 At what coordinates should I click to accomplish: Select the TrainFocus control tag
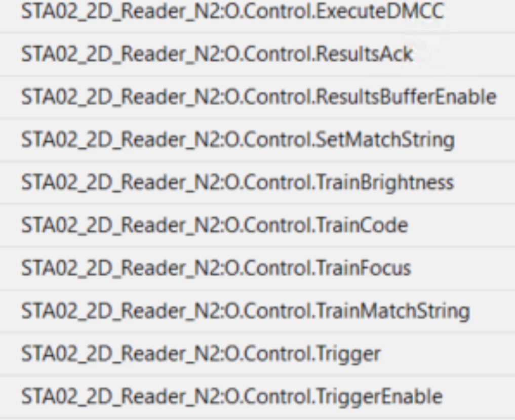pos(216,268)
